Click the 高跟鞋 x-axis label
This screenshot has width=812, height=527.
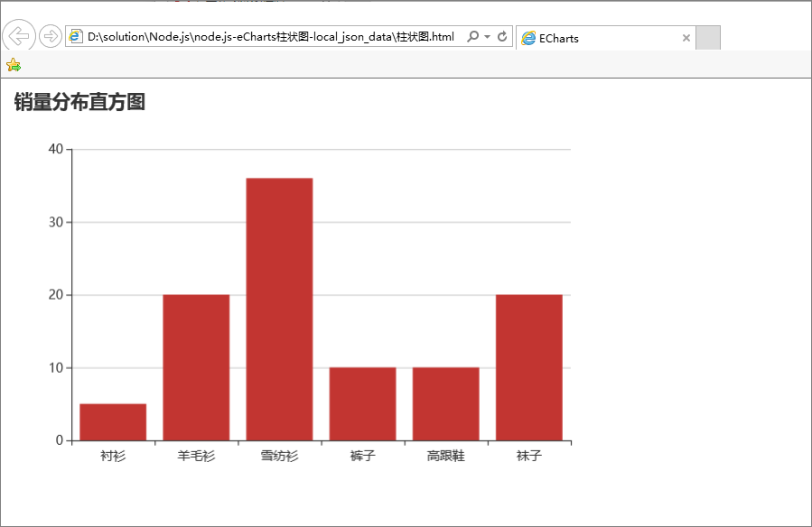pos(446,456)
